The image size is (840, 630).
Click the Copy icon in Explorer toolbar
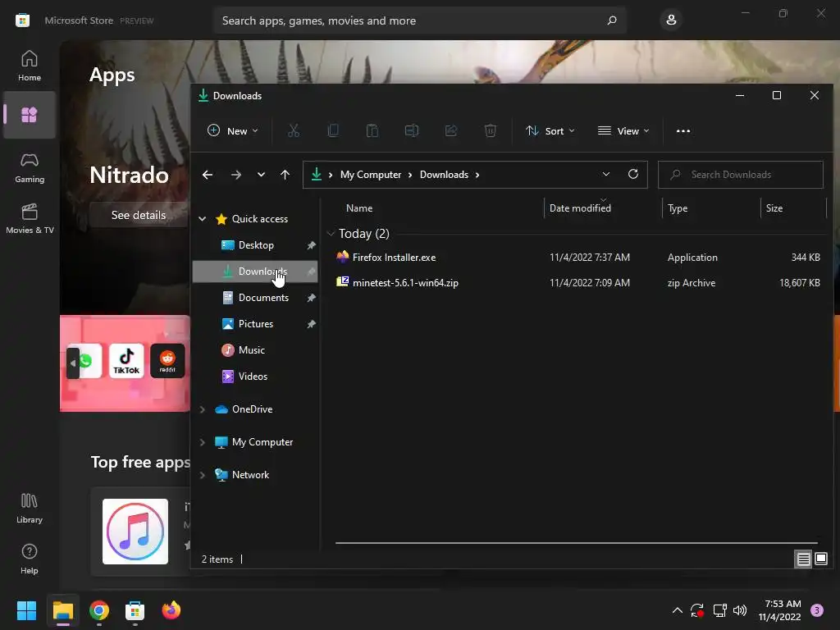pos(333,130)
